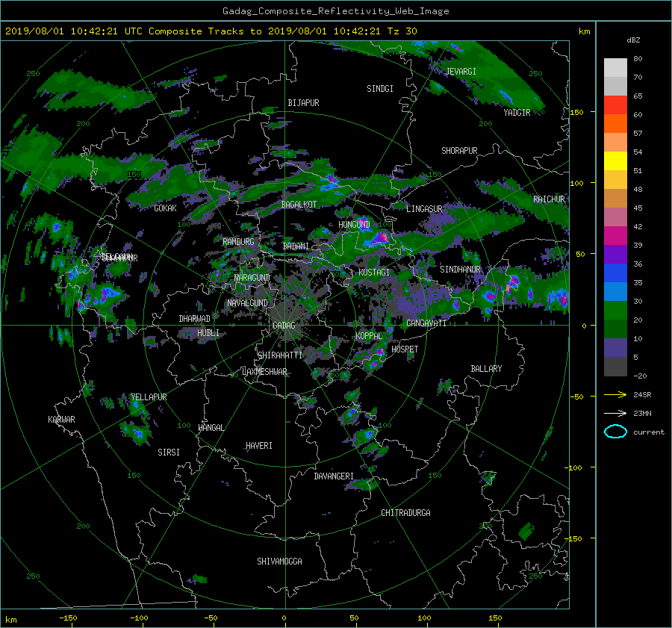Click the SINDGI city label

click(380, 89)
